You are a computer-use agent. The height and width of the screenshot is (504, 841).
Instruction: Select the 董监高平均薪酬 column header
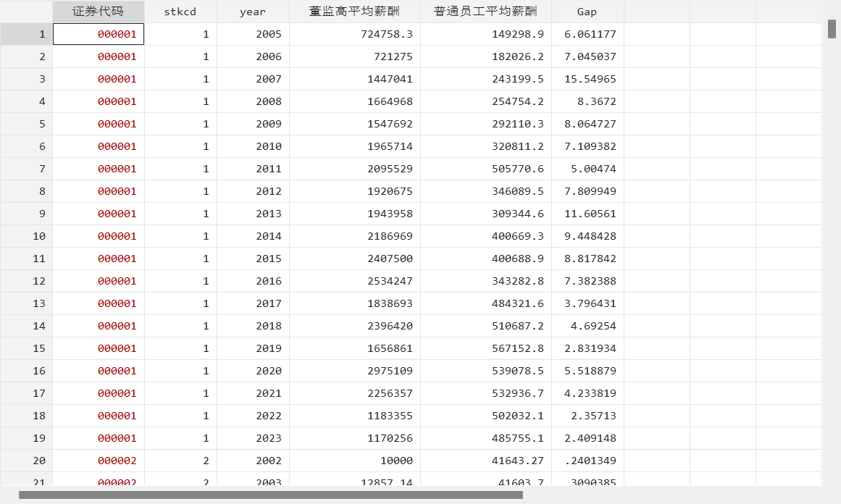coord(354,12)
